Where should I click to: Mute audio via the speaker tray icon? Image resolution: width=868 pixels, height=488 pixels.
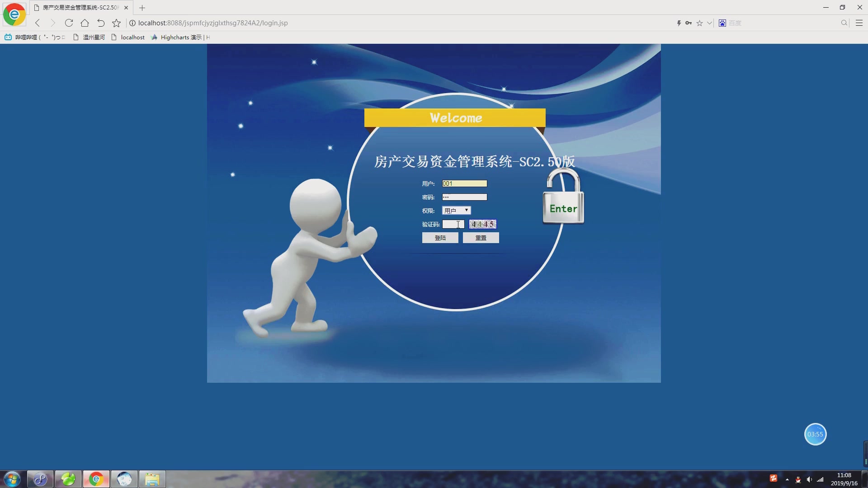pos(809,479)
